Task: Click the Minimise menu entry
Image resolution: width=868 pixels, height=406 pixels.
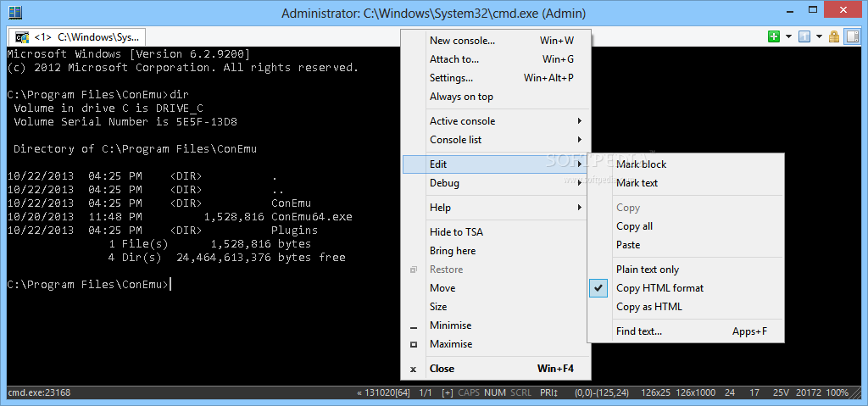Action: (495, 325)
